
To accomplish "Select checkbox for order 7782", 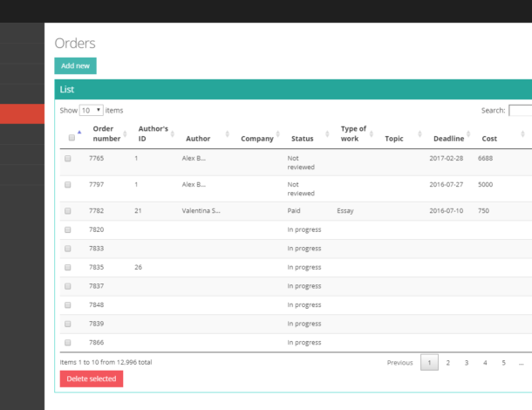I will pyautogui.click(x=68, y=211).
